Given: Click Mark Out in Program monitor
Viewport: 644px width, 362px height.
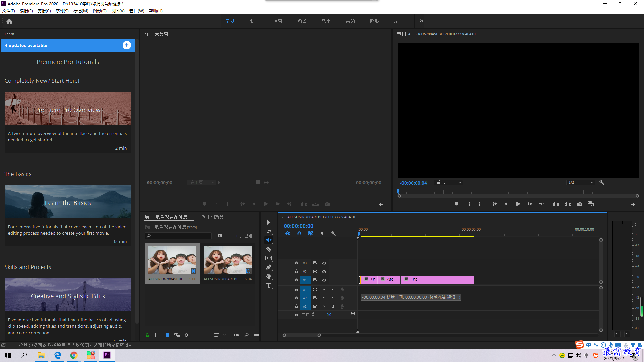Looking at the screenshot, I should tap(480, 204).
